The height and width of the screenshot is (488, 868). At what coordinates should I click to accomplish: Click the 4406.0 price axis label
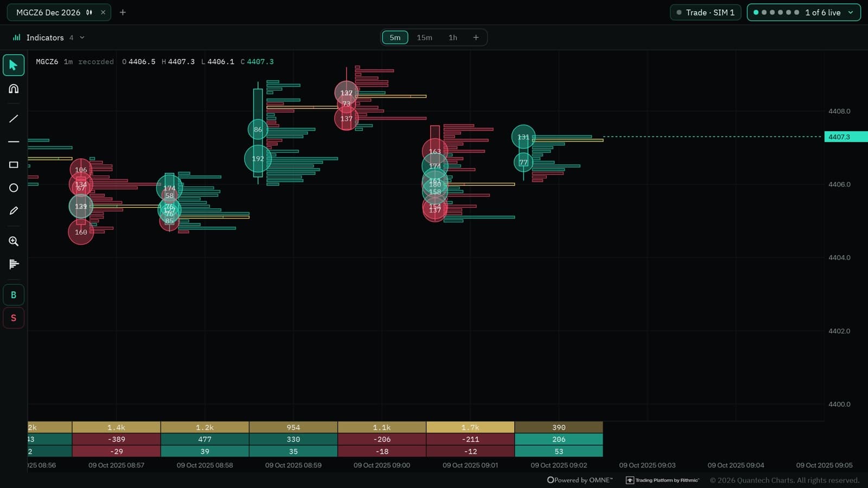tap(839, 184)
